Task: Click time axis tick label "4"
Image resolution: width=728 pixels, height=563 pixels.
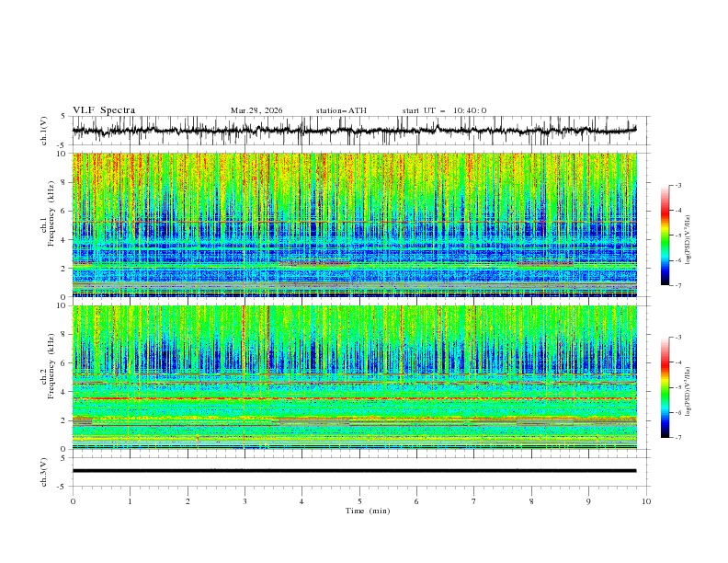Action: click(x=301, y=501)
